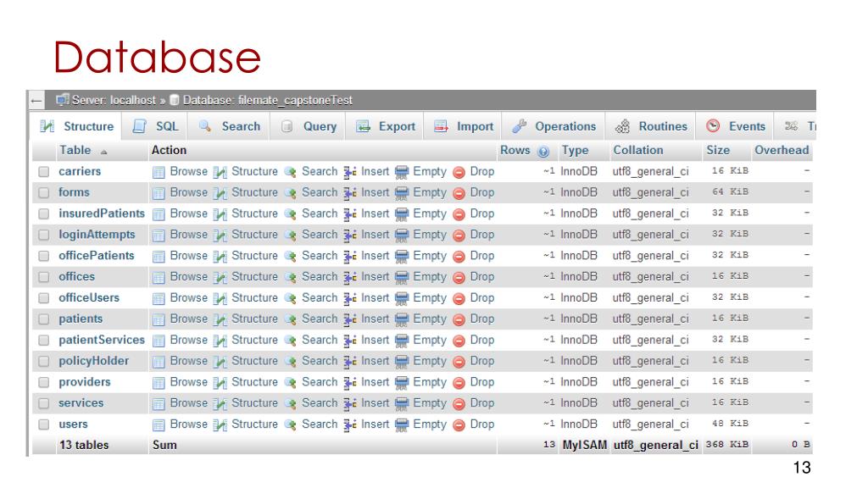868x488 pixels.
Task: Click the Search icon for insuredPatients row
Action: click(290, 214)
